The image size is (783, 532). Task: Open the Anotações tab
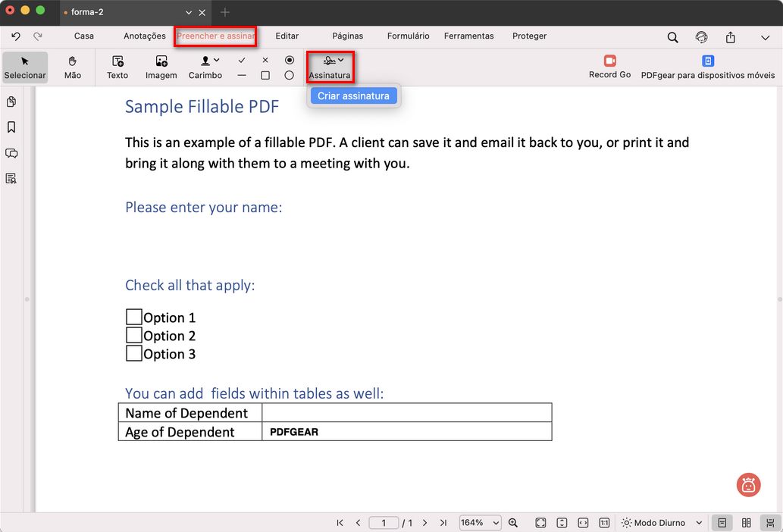[x=144, y=36]
